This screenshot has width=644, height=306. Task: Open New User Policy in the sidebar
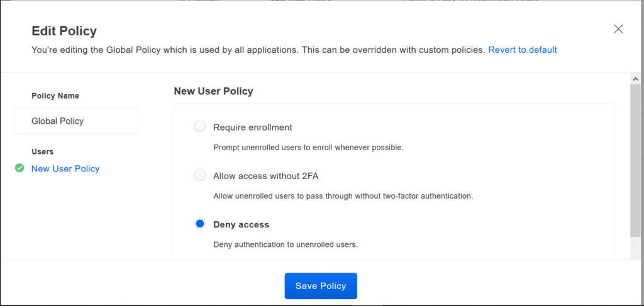point(65,168)
